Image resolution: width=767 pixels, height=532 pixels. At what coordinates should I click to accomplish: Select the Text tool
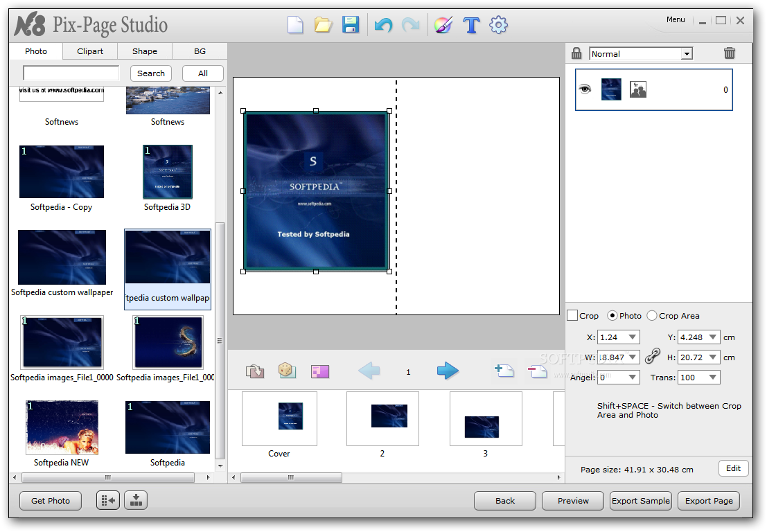471,24
